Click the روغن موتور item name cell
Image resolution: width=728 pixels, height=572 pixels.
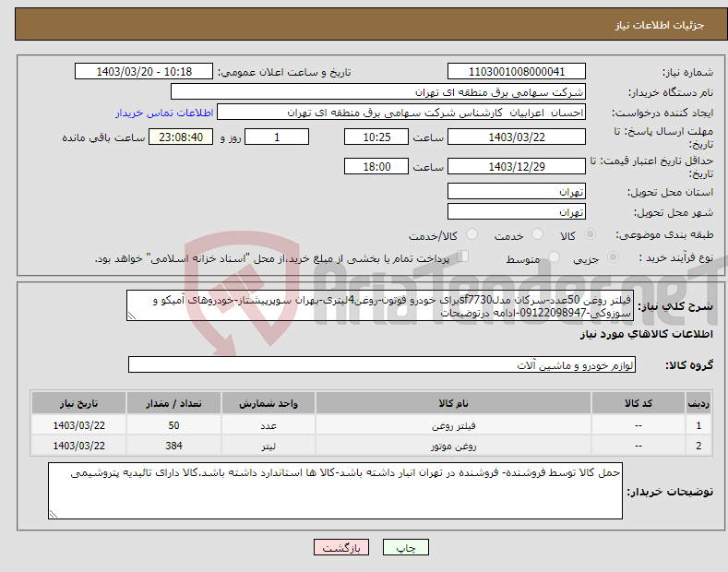point(453,446)
